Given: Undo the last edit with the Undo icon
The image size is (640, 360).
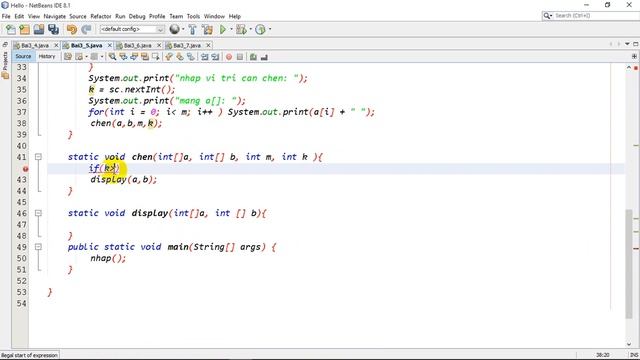Looking at the screenshot, I should pos(72,29).
